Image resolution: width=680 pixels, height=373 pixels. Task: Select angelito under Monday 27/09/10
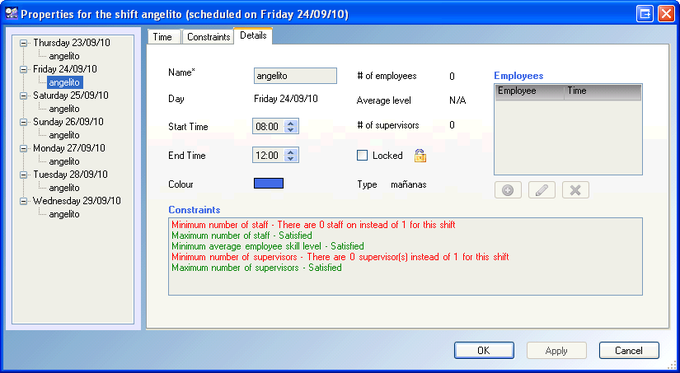coord(64,161)
